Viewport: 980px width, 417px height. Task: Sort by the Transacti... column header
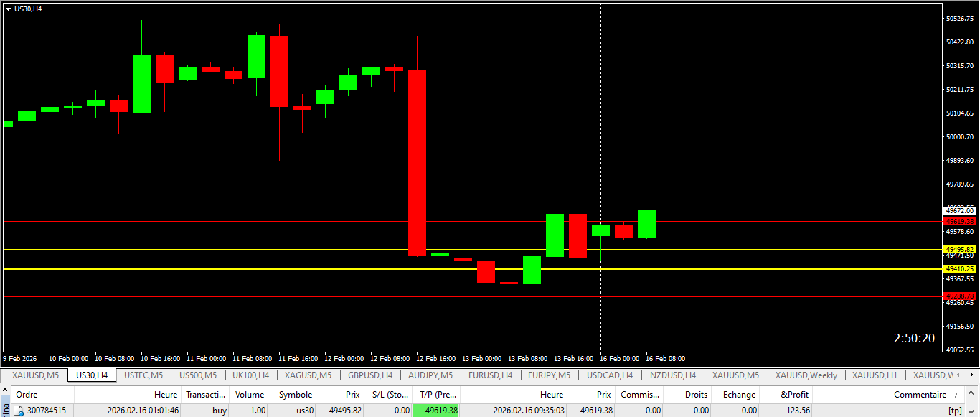point(206,395)
